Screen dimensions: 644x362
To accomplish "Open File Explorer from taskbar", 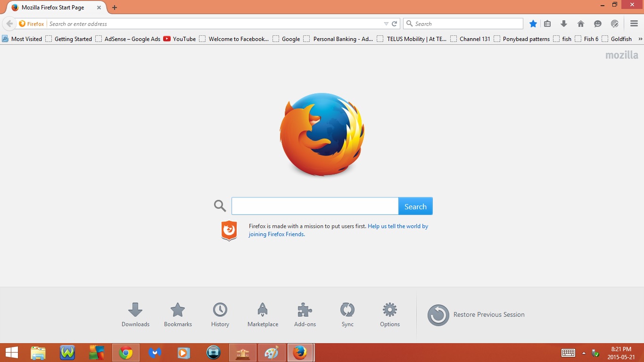I will click(38, 353).
